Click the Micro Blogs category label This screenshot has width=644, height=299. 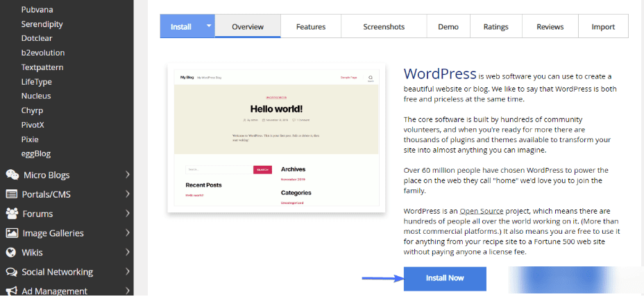pos(46,175)
